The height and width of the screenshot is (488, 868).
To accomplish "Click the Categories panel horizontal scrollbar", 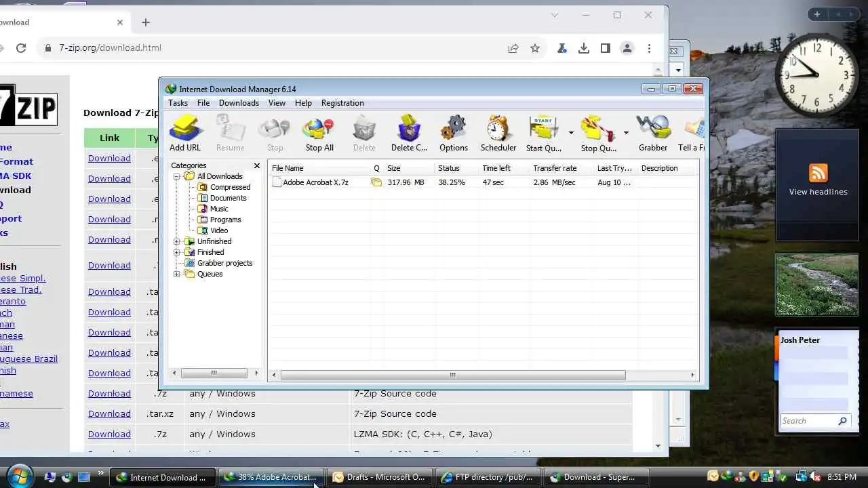I will click(x=214, y=373).
